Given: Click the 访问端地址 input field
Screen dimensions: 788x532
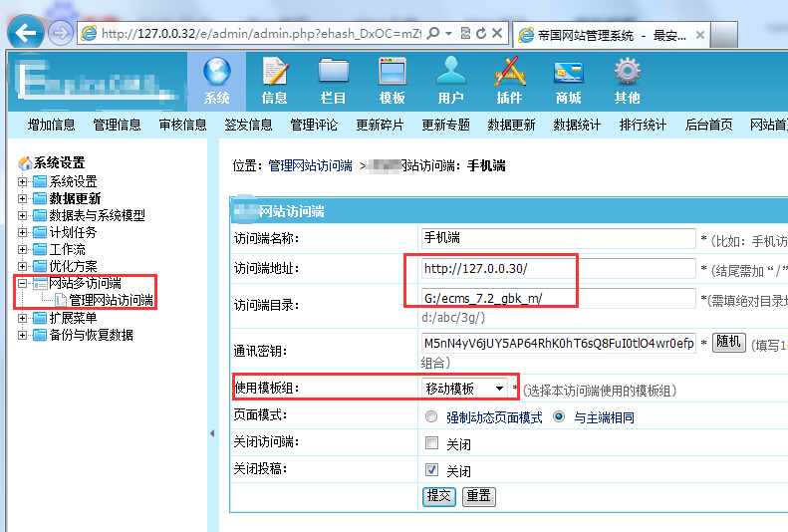Looking at the screenshot, I should click(558, 269).
